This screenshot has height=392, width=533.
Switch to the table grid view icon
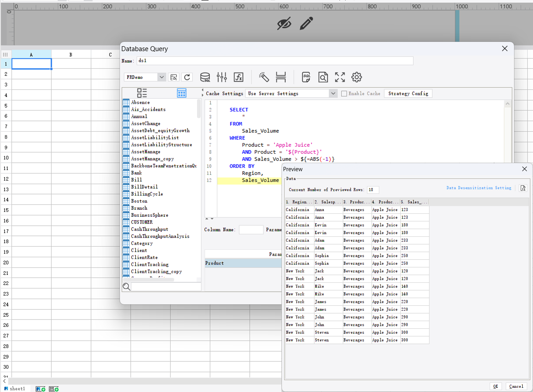[182, 93]
